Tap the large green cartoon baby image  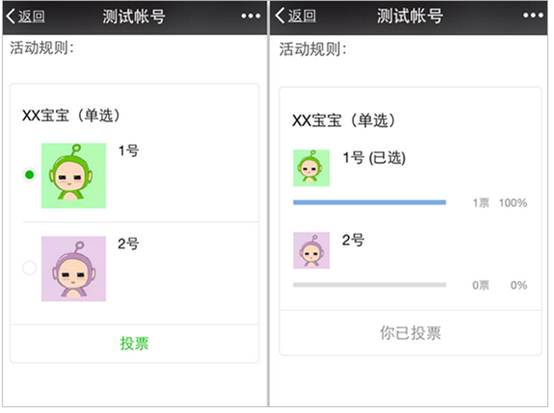pyautogui.click(x=73, y=176)
